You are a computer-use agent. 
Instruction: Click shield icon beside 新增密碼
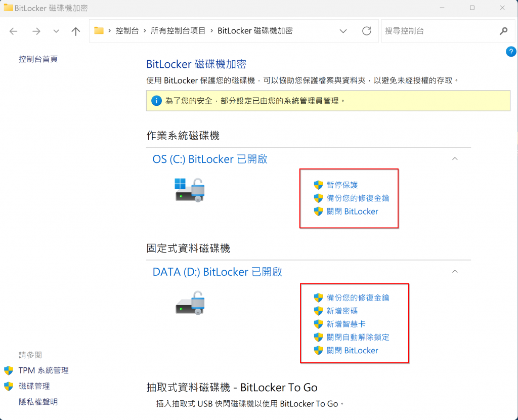[x=318, y=311]
